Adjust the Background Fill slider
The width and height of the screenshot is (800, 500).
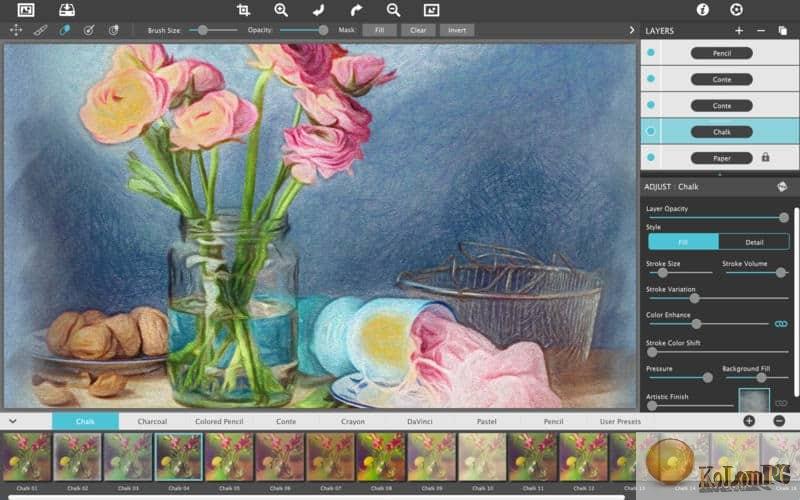click(757, 378)
